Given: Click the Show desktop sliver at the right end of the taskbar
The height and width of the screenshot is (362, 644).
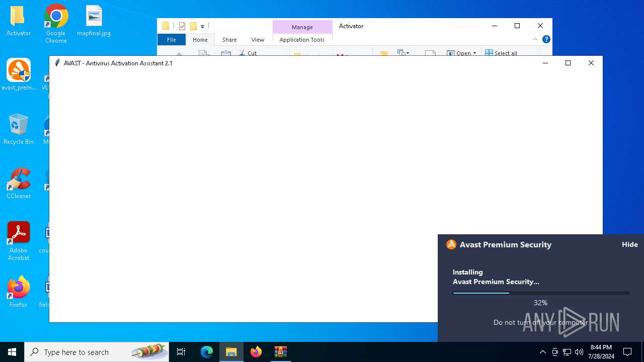Looking at the screenshot, I should (642, 352).
